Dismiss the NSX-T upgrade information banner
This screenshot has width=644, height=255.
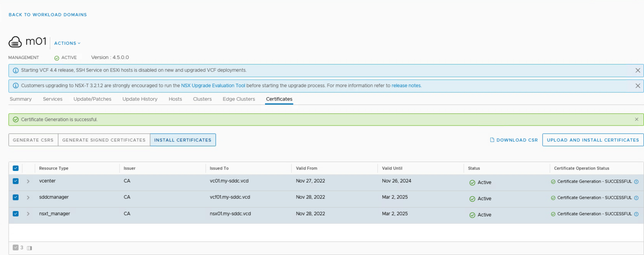pyautogui.click(x=638, y=86)
